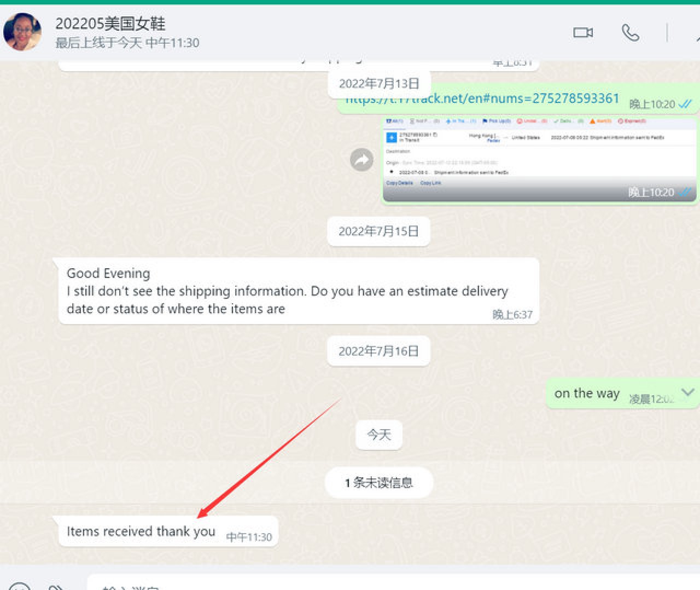Click the attachment paperclip icon

pyautogui.click(x=55, y=587)
